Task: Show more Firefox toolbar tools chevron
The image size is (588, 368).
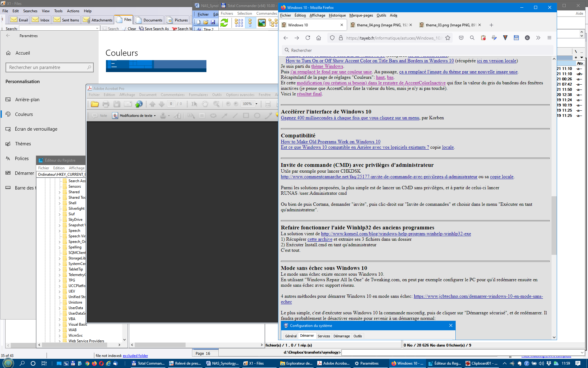Action: pyautogui.click(x=538, y=38)
